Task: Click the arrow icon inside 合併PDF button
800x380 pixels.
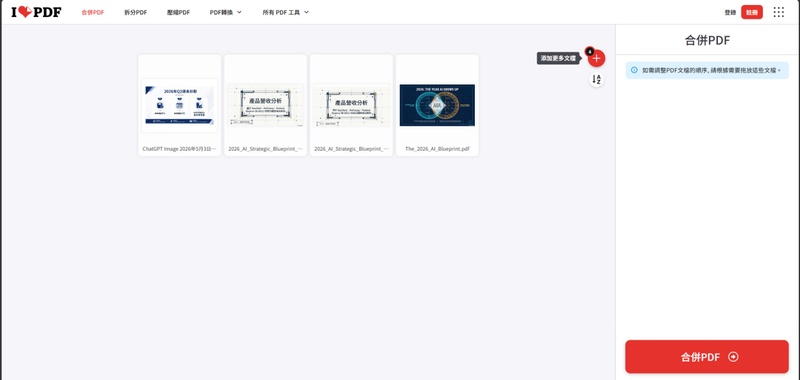Action: point(733,357)
